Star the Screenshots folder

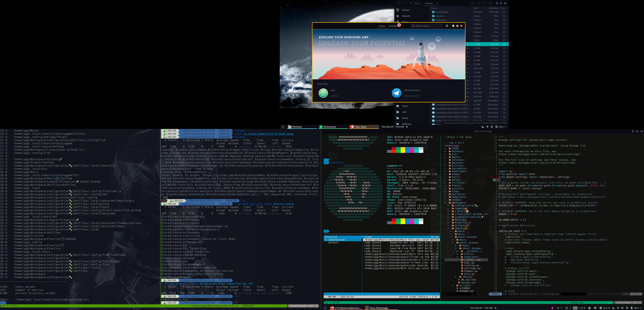[x=504, y=12]
